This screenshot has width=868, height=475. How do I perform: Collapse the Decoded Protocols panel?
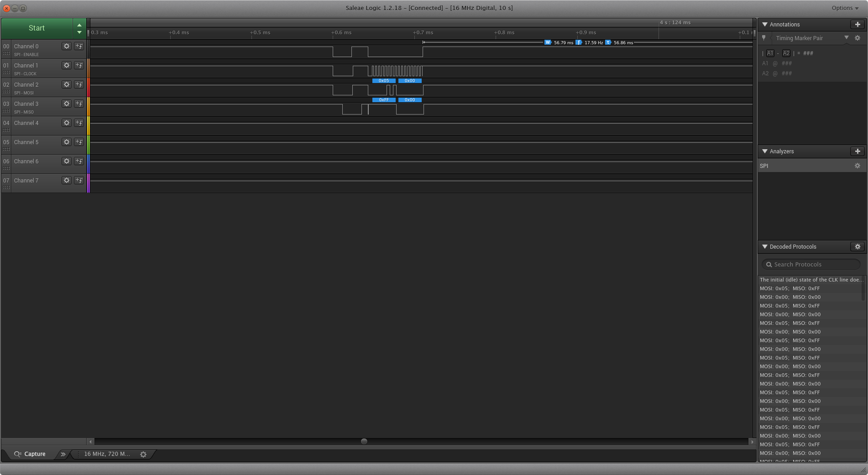tap(765, 246)
